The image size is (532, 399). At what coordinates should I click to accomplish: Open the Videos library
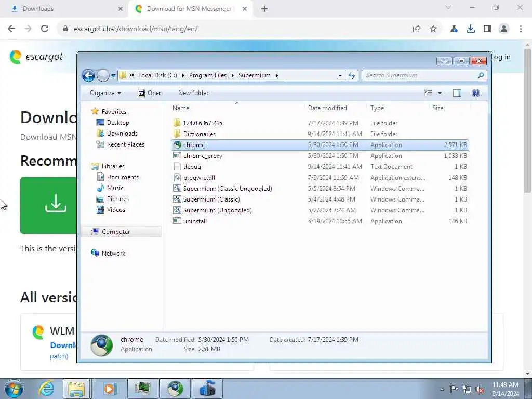tap(116, 210)
